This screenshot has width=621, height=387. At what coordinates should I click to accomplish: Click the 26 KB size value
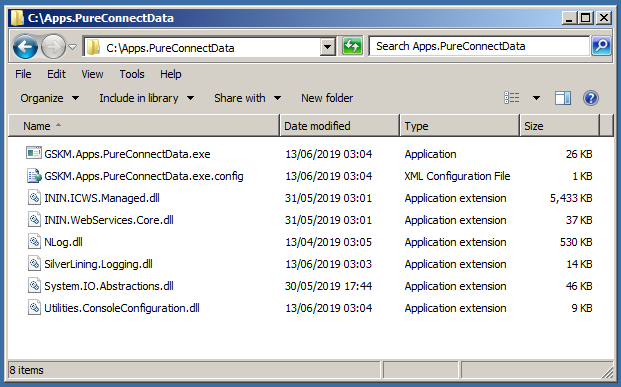pyautogui.click(x=579, y=154)
